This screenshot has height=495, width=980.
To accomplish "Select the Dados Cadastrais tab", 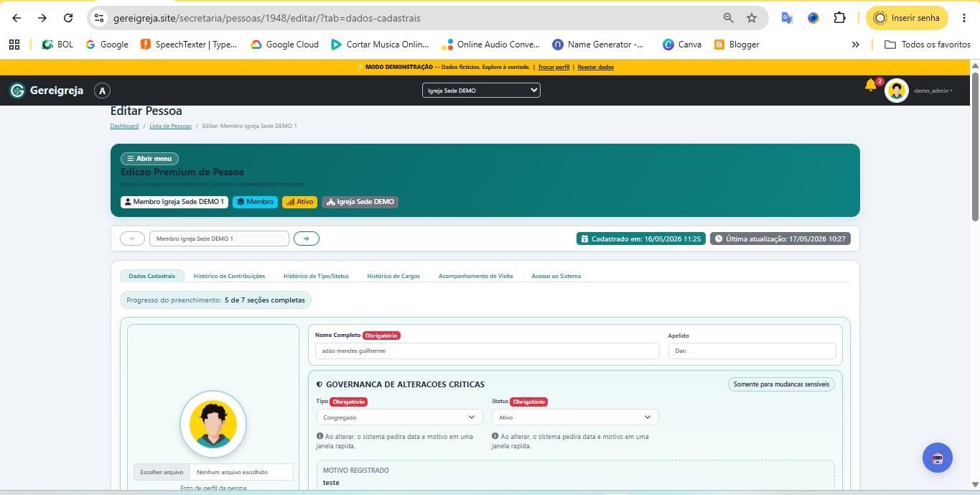I will [x=151, y=276].
